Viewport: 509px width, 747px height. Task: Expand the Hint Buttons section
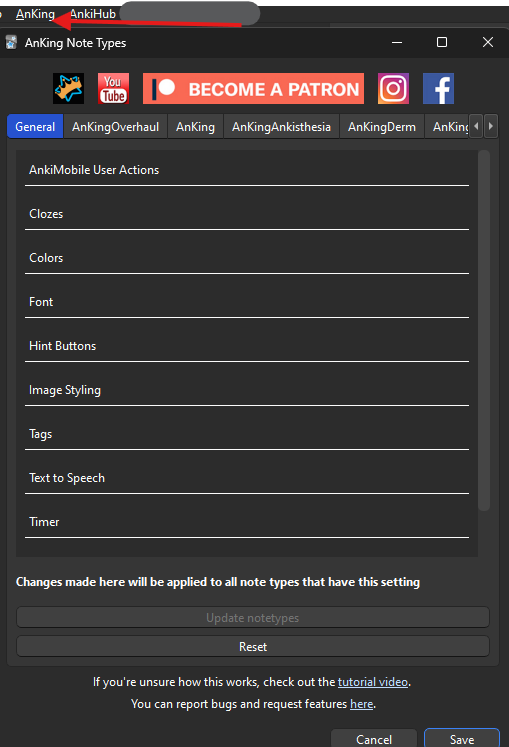(x=247, y=346)
